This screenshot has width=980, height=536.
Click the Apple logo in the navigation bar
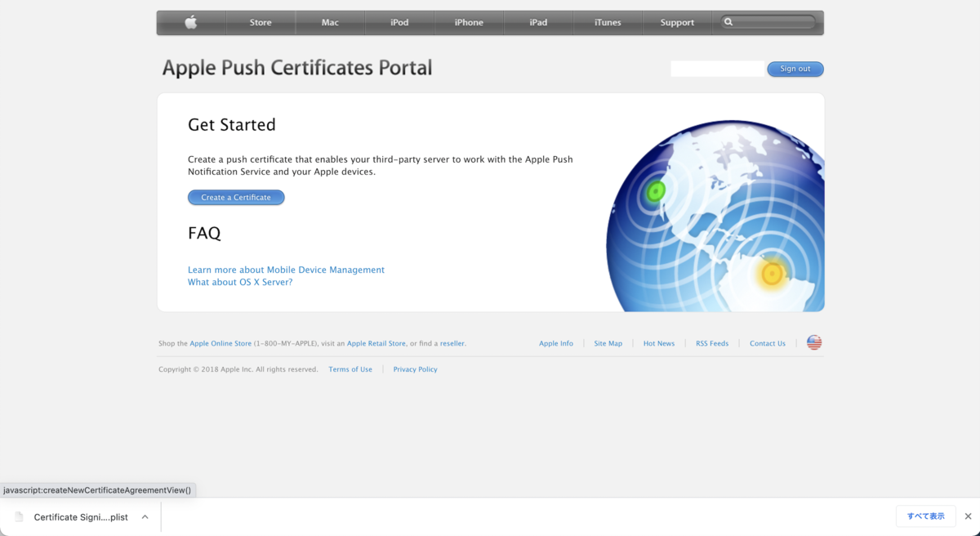[x=191, y=23]
